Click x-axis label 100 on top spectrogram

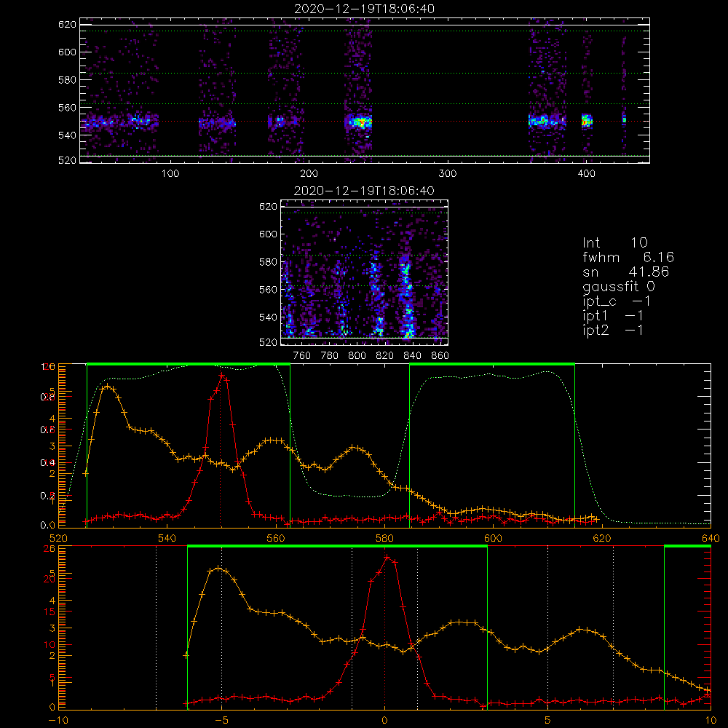coord(170,173)
